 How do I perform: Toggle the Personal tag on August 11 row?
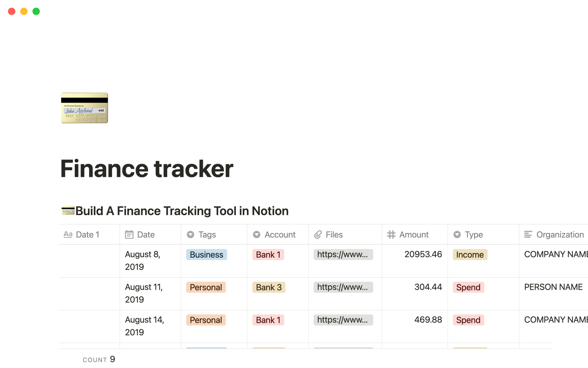click(205, 287)
